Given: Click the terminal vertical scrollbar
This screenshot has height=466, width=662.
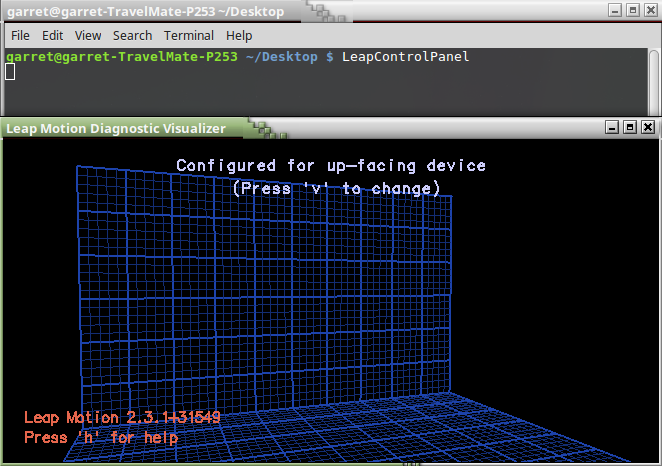Looking at the screenshot, I should [x=654, y=82].
